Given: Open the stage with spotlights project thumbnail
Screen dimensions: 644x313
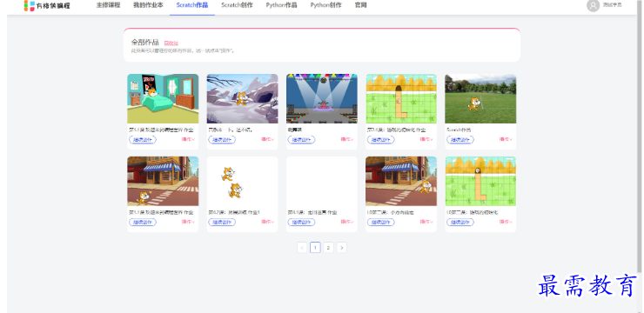Looking at the screenshot, I should tap(322, 98).
